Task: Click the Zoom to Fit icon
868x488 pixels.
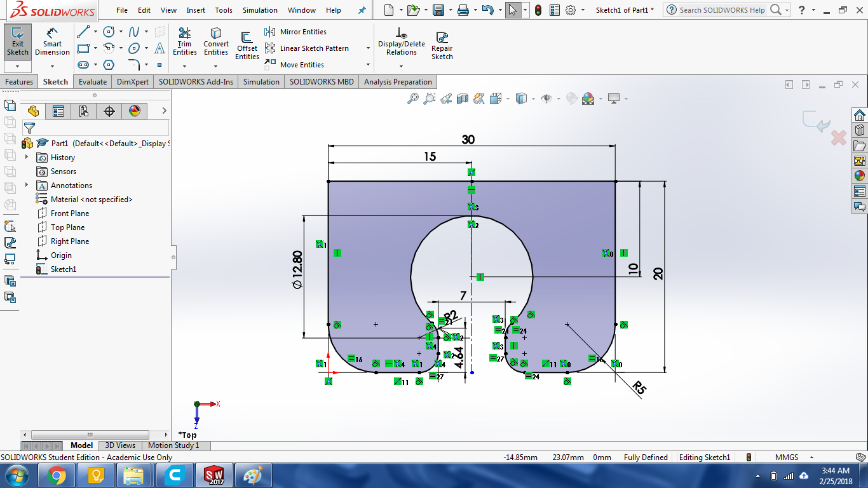Action: (x=413, y=98)
